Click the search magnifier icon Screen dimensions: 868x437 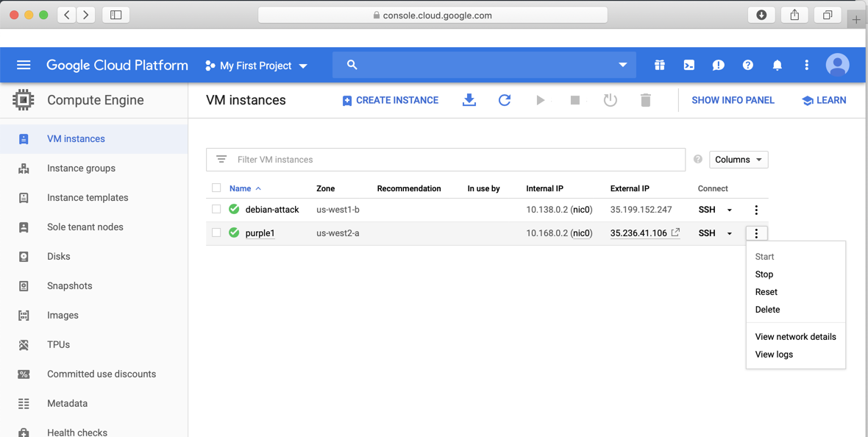click(x=352, y=65)
